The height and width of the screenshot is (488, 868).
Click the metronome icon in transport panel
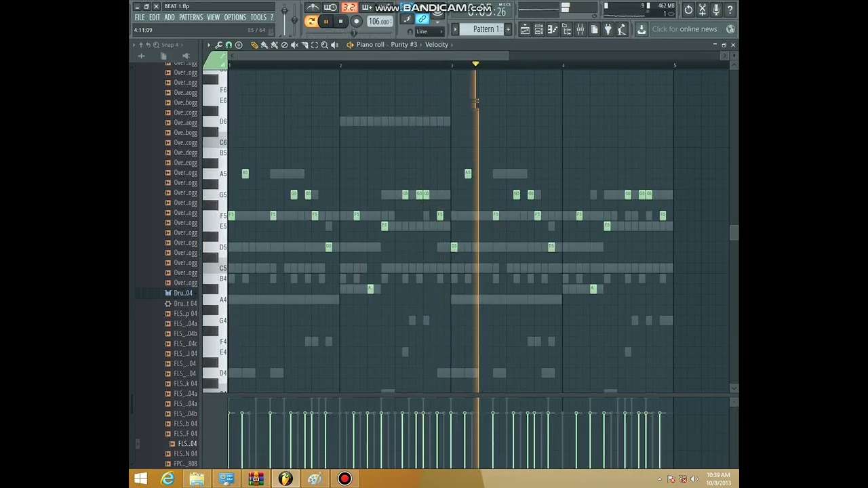(x=313, y=7)
